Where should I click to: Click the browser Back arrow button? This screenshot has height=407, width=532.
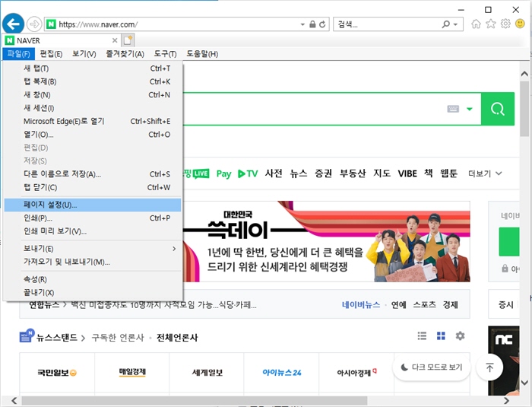(x=13, y=24)
